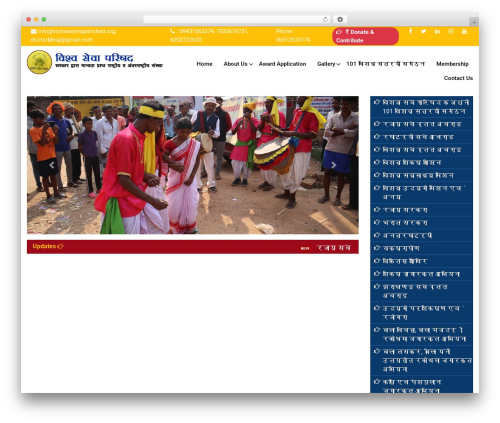Expand the About Us dropdown menu
This screenshot has width=500, height=423.
pos(238,64)
